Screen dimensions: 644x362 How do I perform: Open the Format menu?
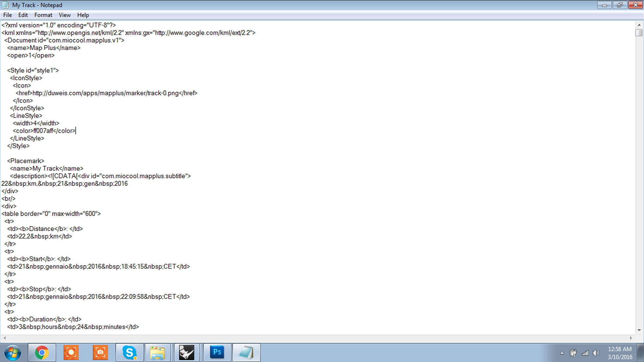coord(43,15)
